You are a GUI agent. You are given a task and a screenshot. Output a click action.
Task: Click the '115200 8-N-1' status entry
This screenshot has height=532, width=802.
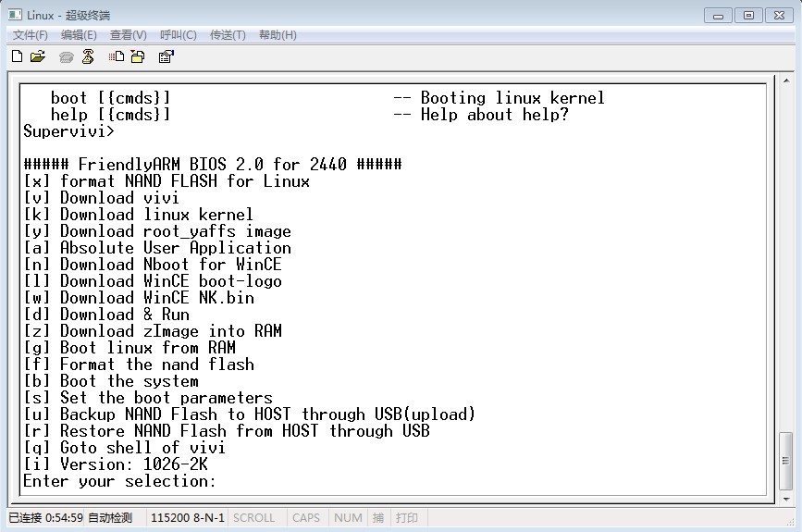(187, 518)
